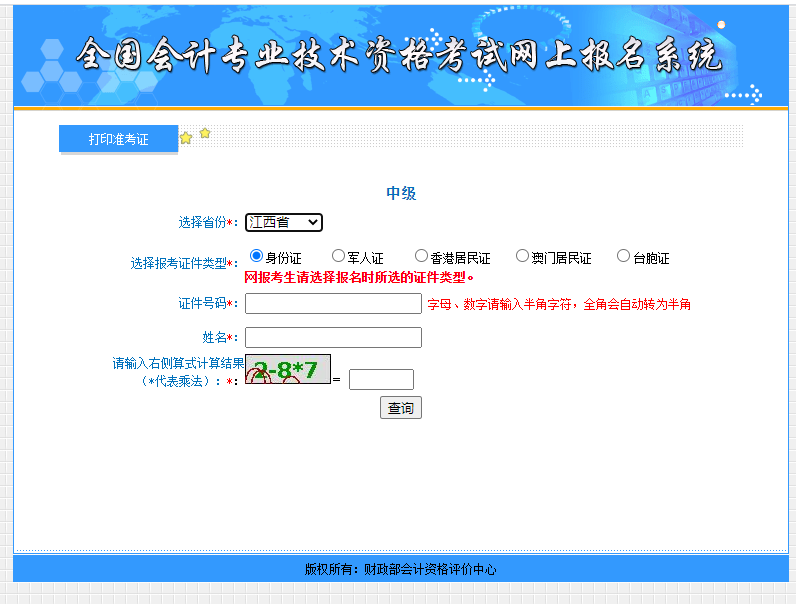
Task: Click the red certificate type warning notice
Action: pos(359,277)
